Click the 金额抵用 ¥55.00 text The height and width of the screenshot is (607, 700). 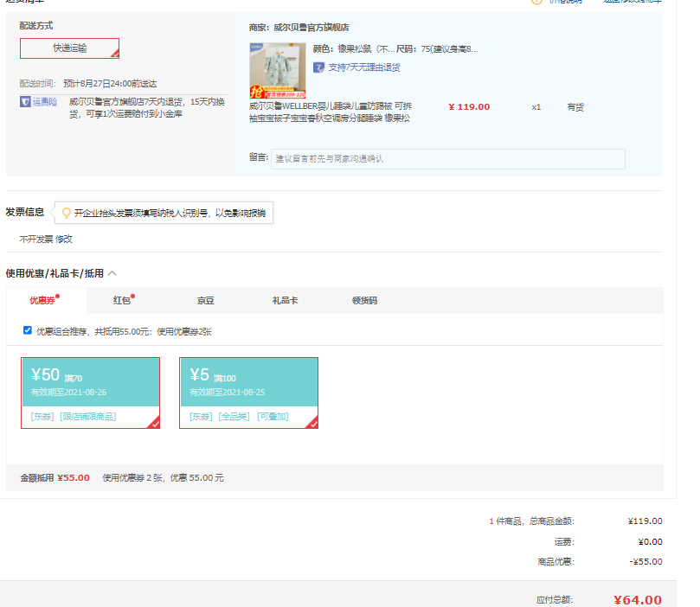55,478
